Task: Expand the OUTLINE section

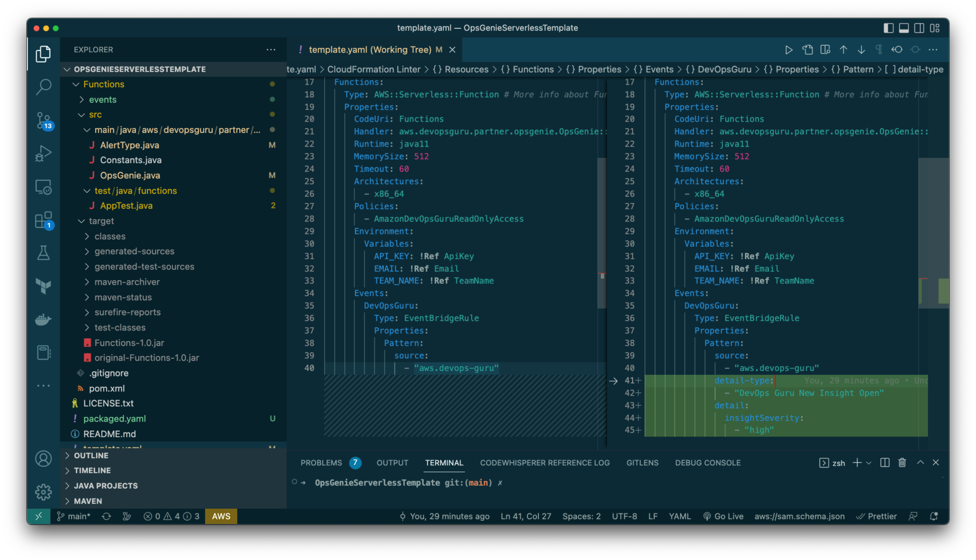Action: 91,455
